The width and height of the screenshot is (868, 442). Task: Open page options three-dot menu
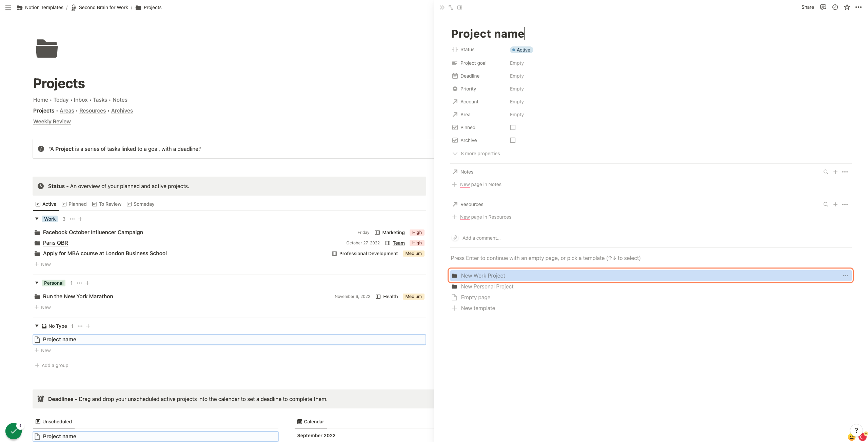click(x=859, y=7)
